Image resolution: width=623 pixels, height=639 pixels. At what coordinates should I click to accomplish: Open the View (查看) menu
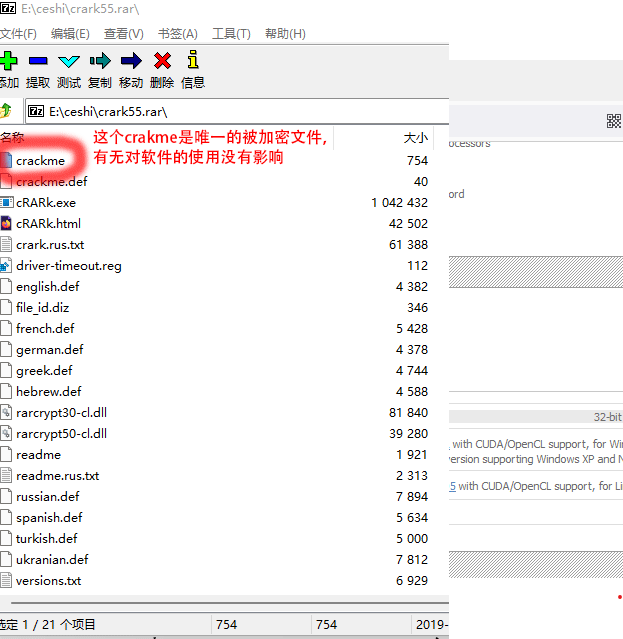pyautogui.click(x=123, y=34)
